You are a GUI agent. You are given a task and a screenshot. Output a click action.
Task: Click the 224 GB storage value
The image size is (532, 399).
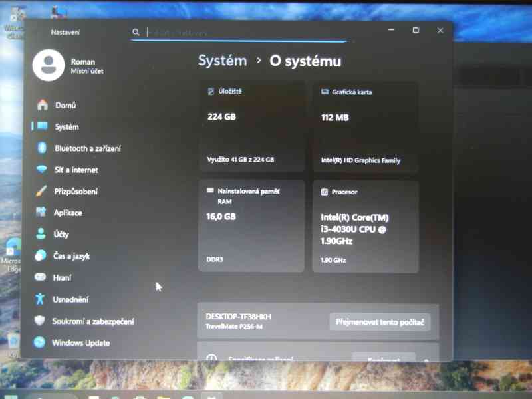click(221, 117)
